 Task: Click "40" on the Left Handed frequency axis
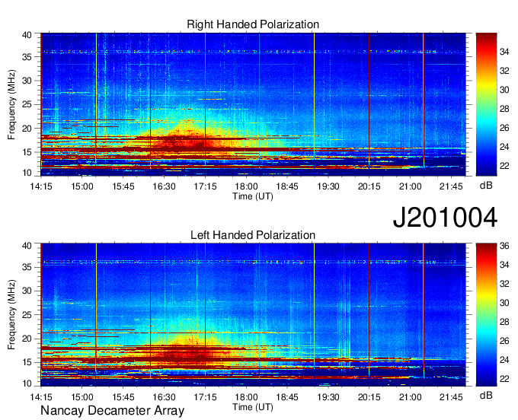[27, 246]
